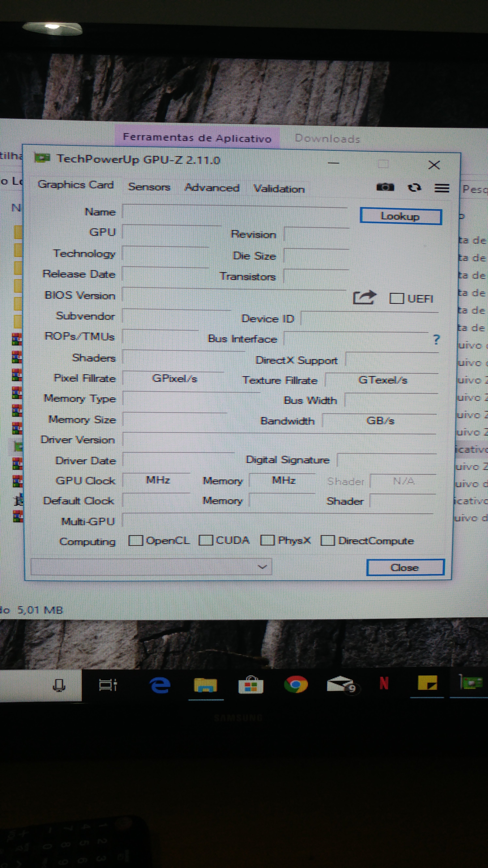Viewport: 488px width, 868px height.
Task: Click the Downloads title in Explorer
Action: 327,139
